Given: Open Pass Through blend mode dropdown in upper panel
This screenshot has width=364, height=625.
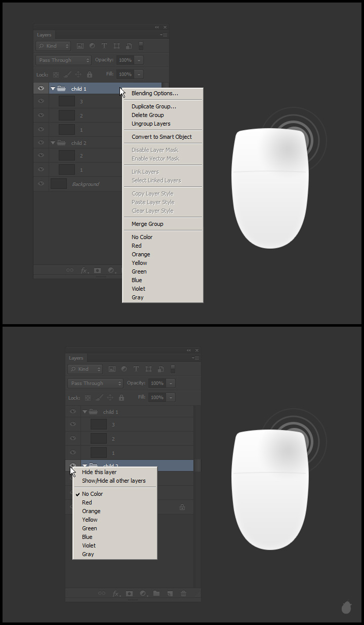Looking at the screenshot, I should click(63, 60).
